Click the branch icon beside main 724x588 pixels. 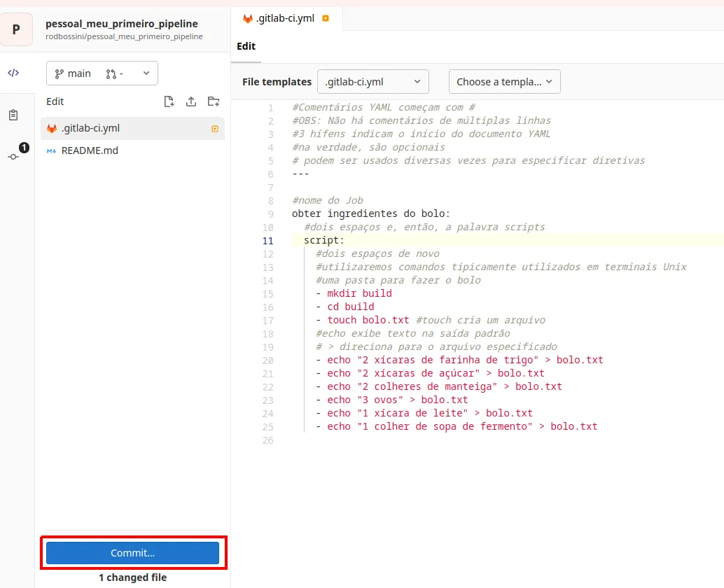[x=59, y=73]
